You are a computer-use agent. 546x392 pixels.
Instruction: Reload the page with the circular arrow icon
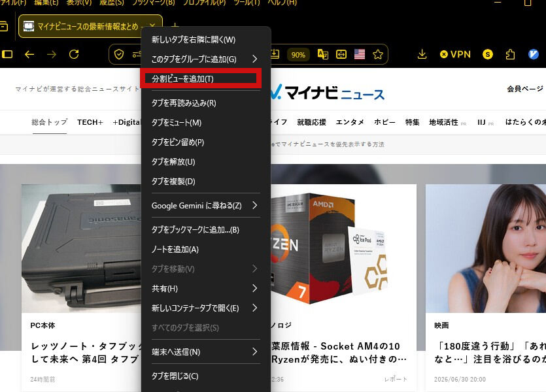pyautogui.click(x=74, y=54)
